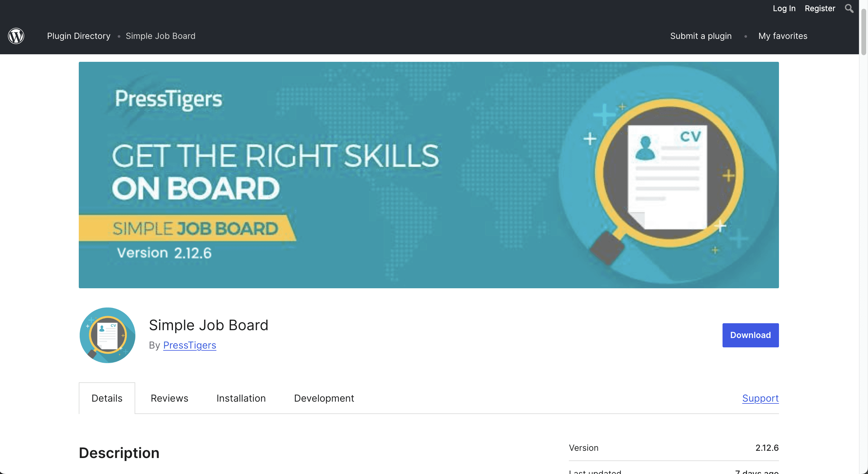Open the Development tab
Viewport: 868px width, 474px height.
pyautogui.click(x=324, y=397)
